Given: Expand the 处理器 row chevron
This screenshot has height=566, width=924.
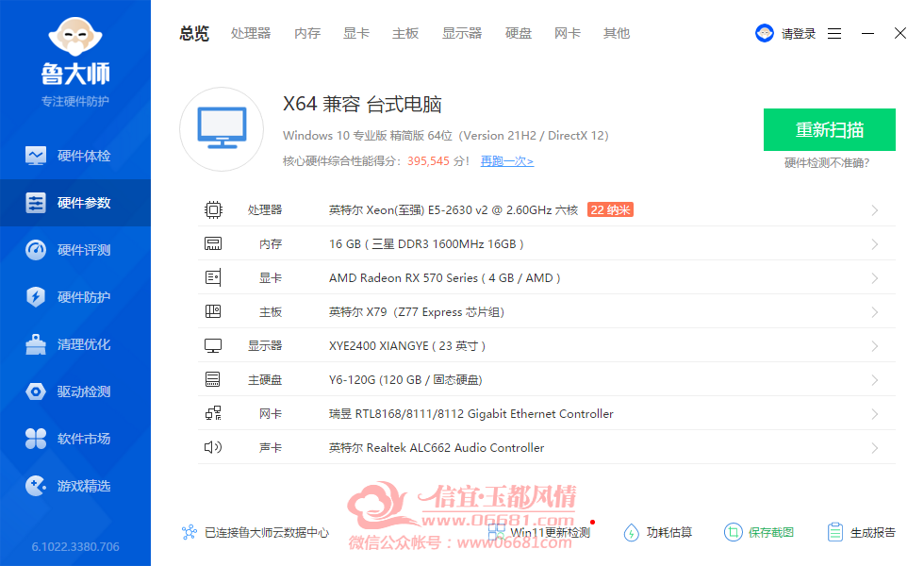Looking at the screenshot, I should tap(875, 210).
